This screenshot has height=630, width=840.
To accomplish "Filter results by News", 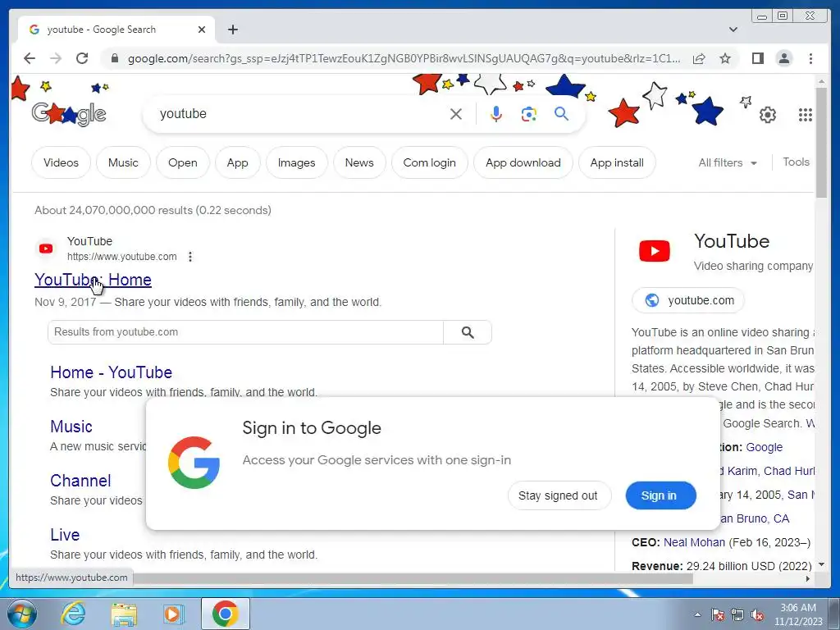I will pyautogui.click(x=359, y=162).
